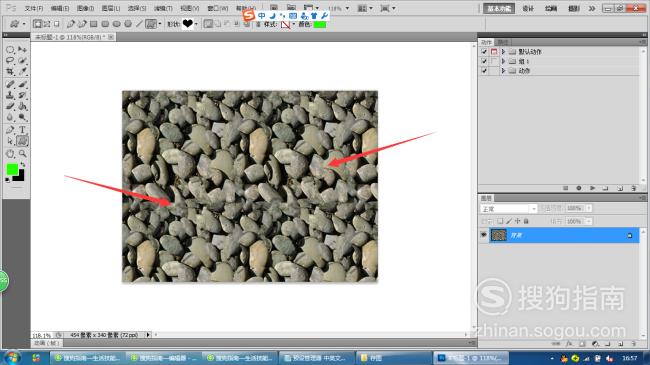Expand the 默认动作 action set
Image resolution: width=650 pixels, height=365 pixels.
(x=503, y=51)
